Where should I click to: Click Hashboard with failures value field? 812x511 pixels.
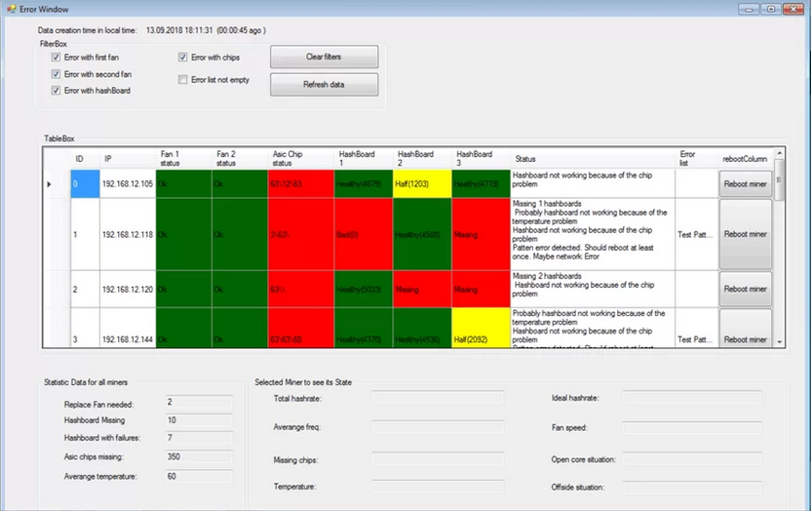coord(199,438)
